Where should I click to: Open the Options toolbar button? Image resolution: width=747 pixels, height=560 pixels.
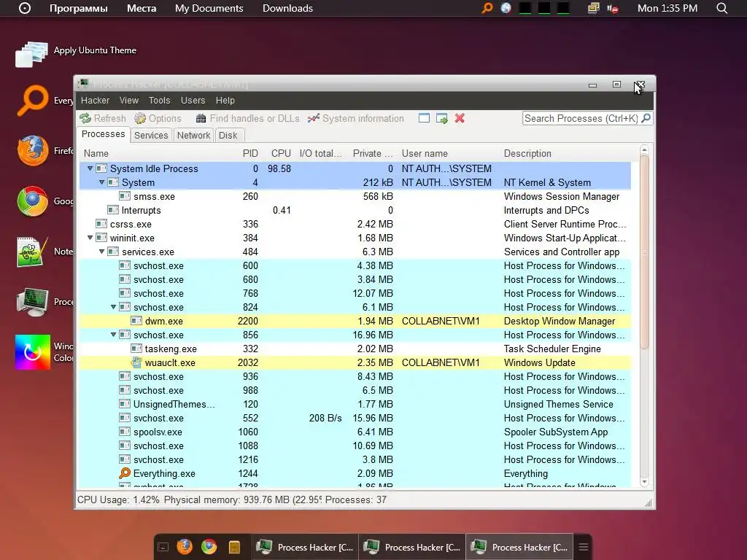coord(158,118)
